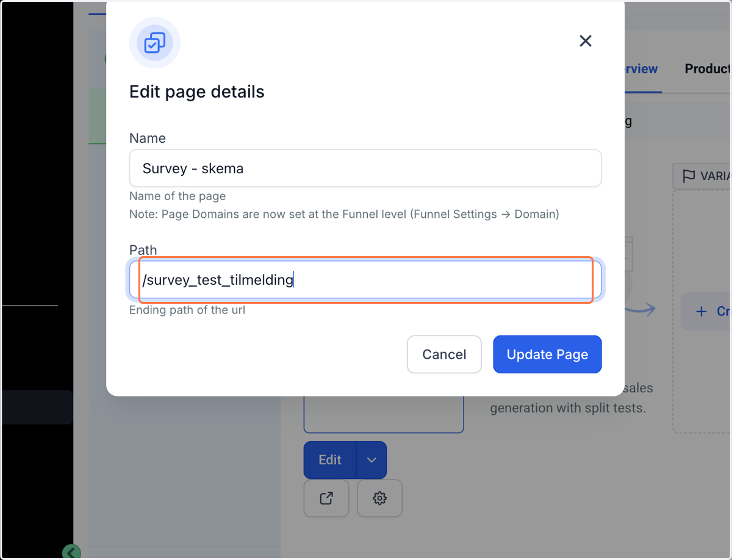Screen dimensions: 732x560
Task: Collapse sidebar with green chevron icon
Action: point(71,553)
